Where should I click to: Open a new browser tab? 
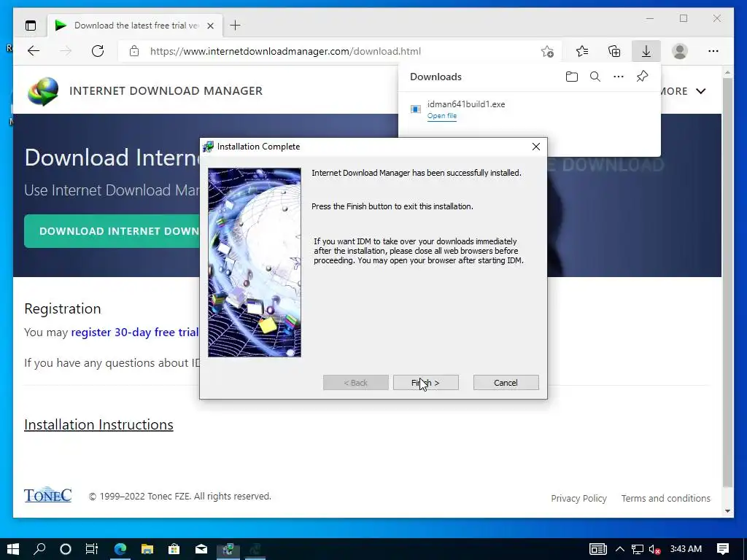coord(236,26)
